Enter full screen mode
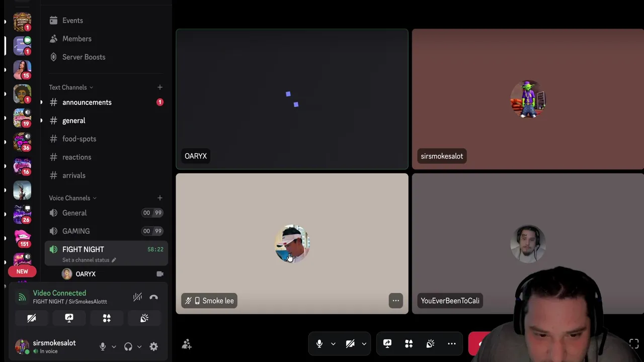644x362 pixels. 634,344
